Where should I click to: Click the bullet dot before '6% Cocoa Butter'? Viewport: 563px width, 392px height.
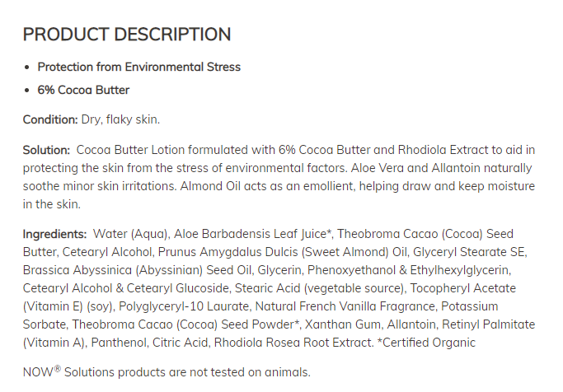(x=28, y=91)
